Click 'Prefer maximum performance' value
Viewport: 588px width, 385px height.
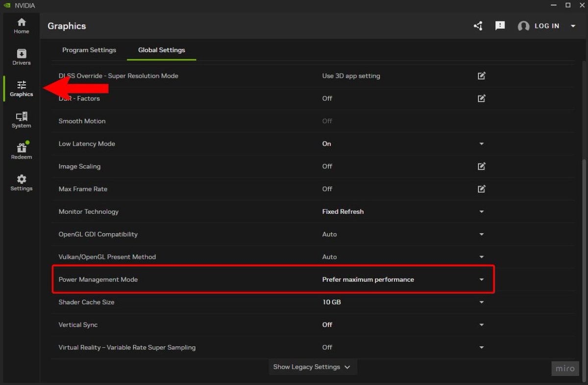pos(368,279)
